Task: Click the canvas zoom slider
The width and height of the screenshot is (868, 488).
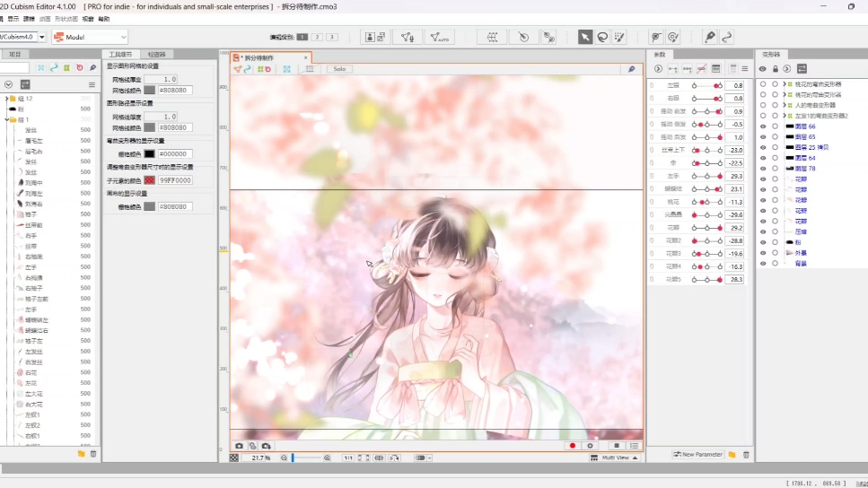Action: coord(305,458)
